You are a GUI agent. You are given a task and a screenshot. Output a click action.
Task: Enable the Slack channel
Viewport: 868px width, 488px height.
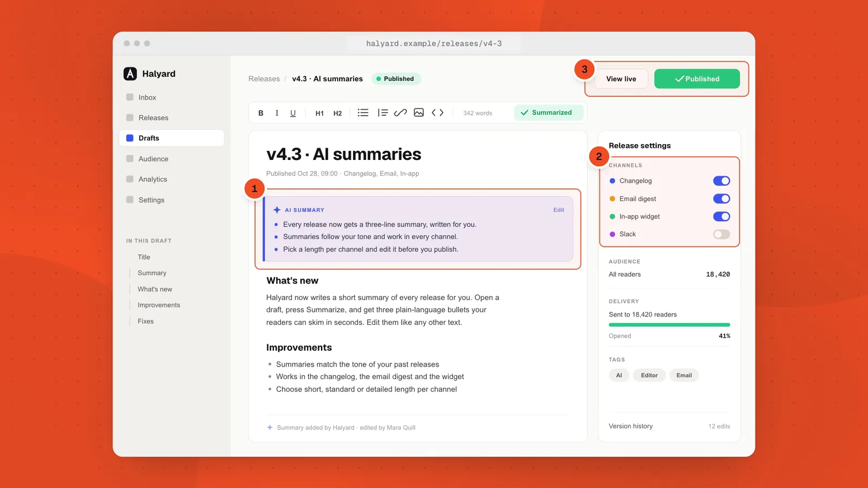tap(722, 234)
